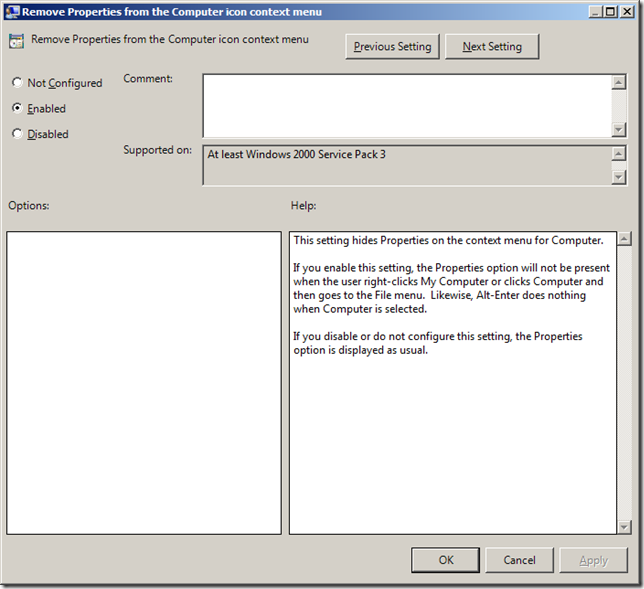
Task: Click the 'Supported on:' label
Action: tap(157, 150)
